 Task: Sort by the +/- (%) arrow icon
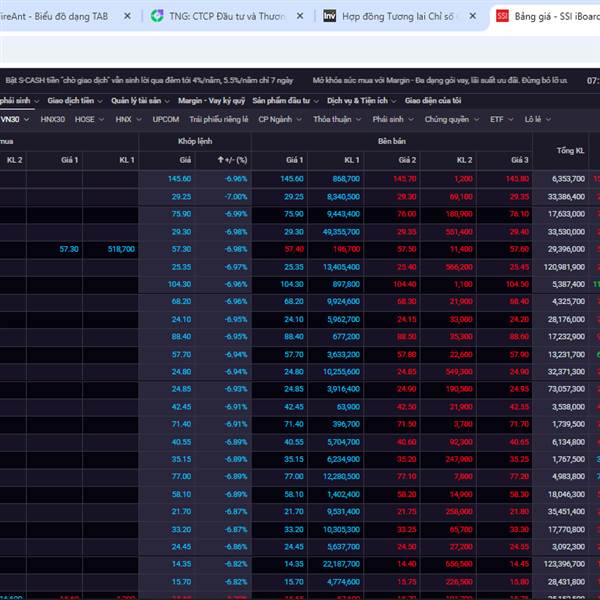coord(222,160)
